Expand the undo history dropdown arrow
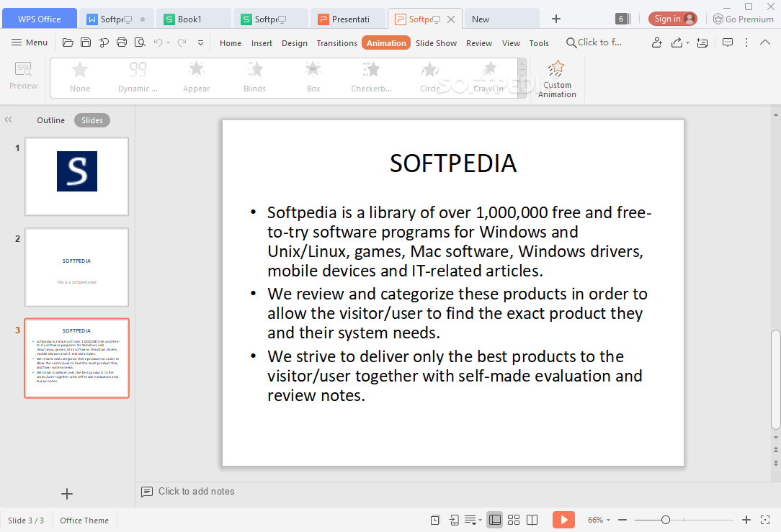The image size is (781, 532). 169,42
